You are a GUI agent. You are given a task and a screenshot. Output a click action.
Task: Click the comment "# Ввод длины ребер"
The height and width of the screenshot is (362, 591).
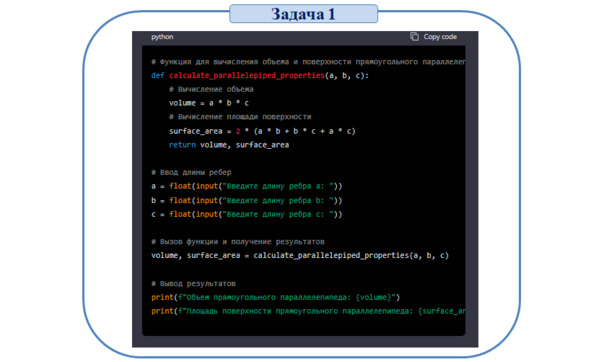point(191,172)
